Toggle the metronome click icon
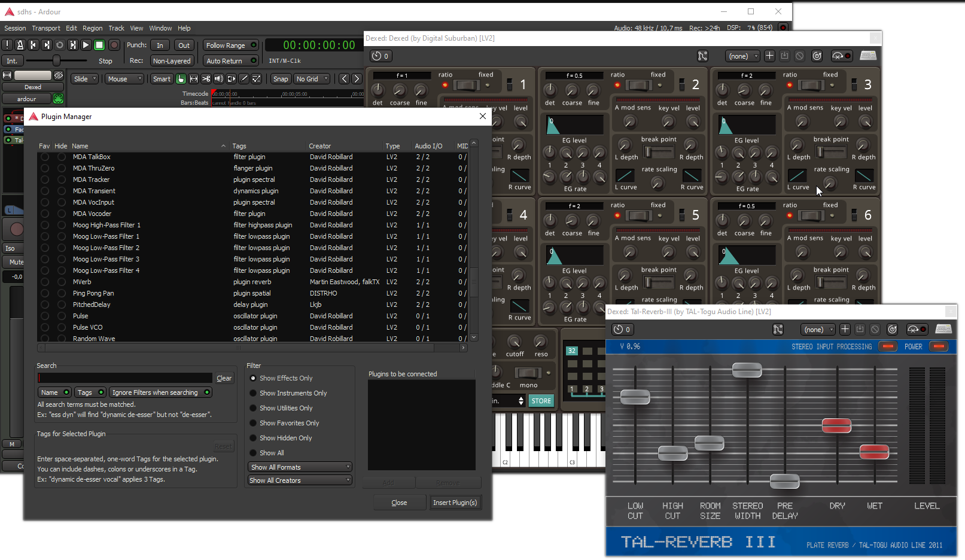Image resolution: width=965 pixels, height=560 pixels. point(20,45)
